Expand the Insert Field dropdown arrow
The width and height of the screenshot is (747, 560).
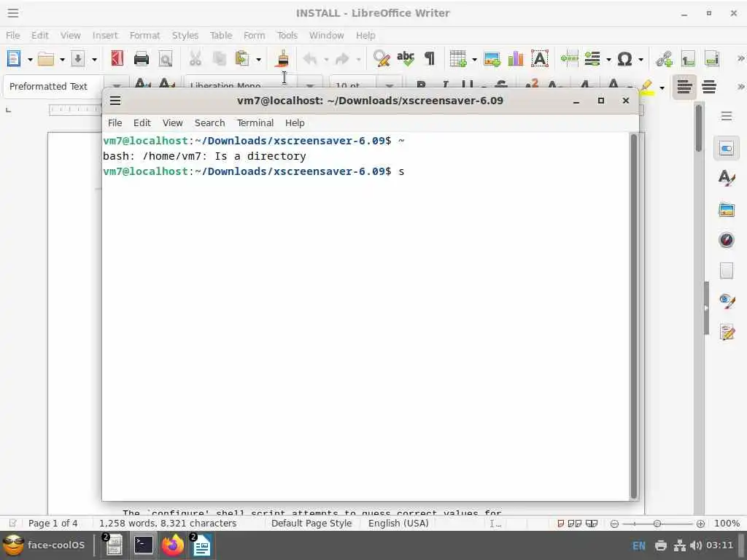click(609, 60)
